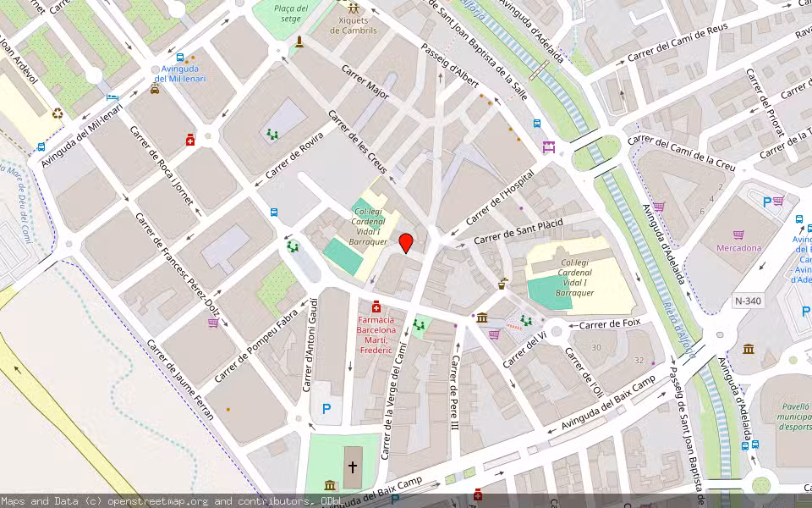Screen dimensions: 812x508
Task: Select the Xiquets de Cambrils people icon
Action: pos(354,8)
